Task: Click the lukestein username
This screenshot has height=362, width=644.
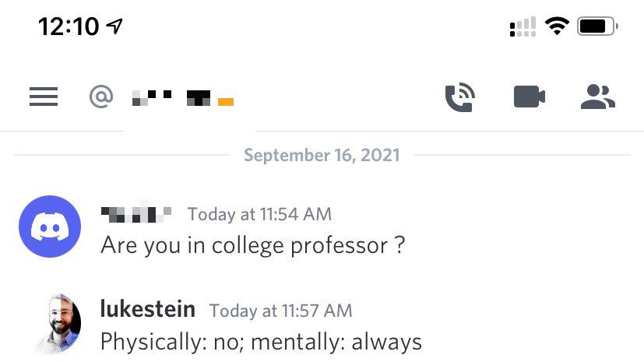Action: (148, 309)
